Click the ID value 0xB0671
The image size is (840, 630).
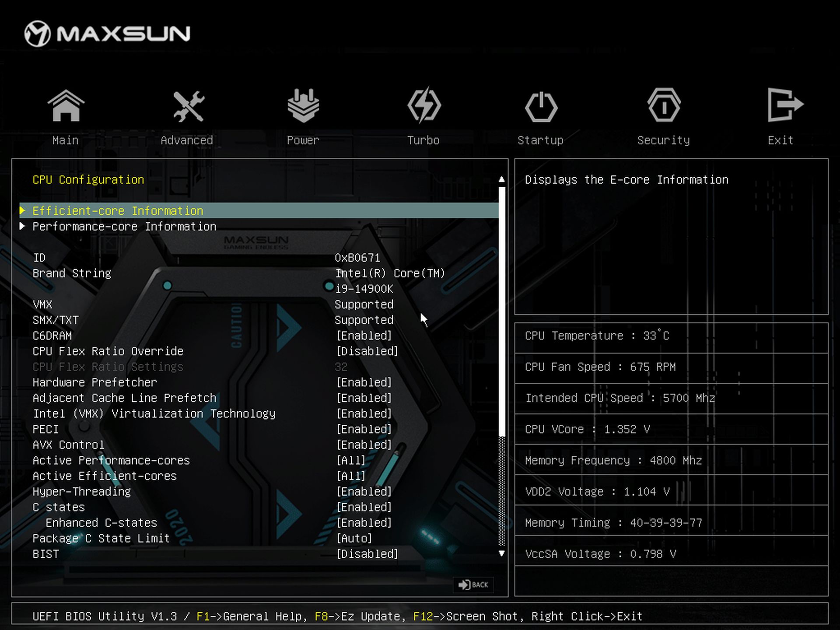(x=357, y=258)
